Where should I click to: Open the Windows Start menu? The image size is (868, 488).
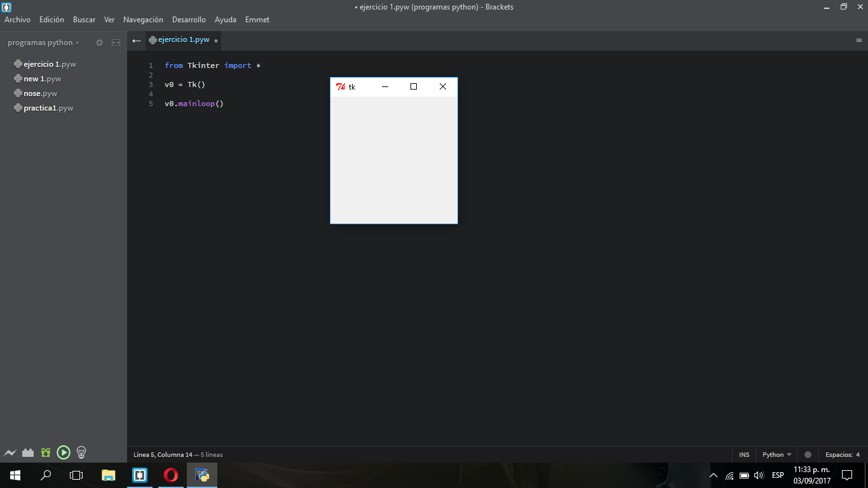point(15,475)
